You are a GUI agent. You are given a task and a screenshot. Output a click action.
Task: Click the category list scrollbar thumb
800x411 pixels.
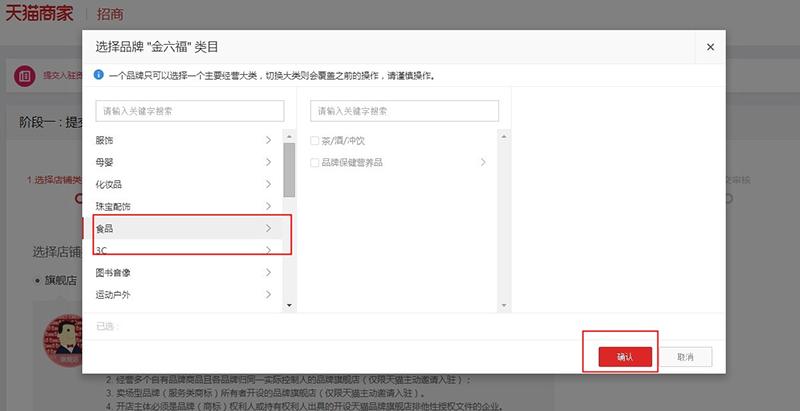289,170
